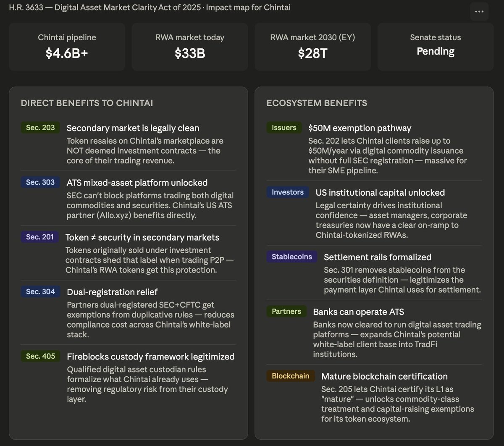Click the Direct Benefits to Chintai heading
This screenshot has height=446, width=504.
click(x=87, y=103)
